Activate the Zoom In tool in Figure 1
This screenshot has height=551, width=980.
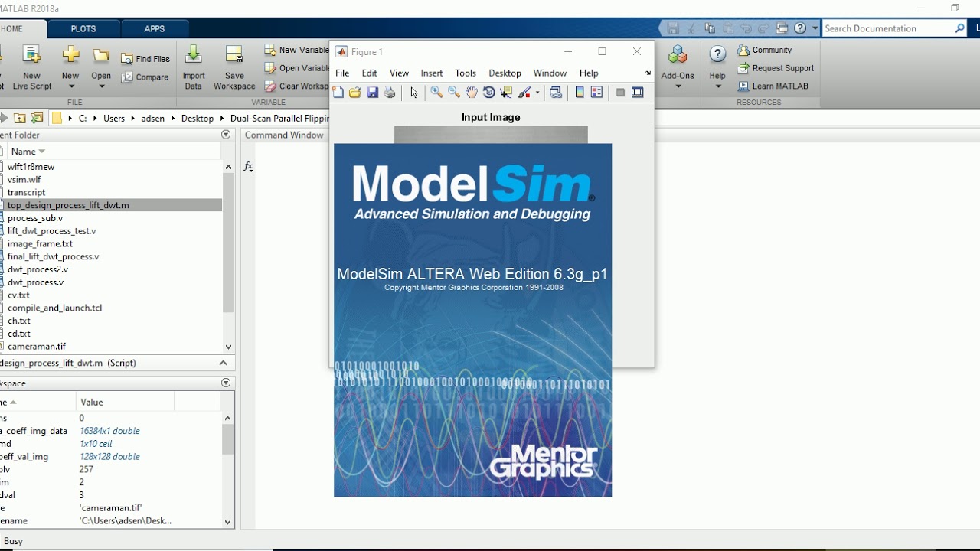436,93
